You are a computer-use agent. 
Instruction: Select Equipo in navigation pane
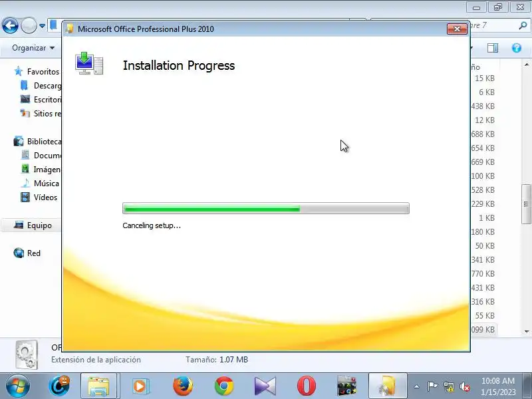point(39,225)
